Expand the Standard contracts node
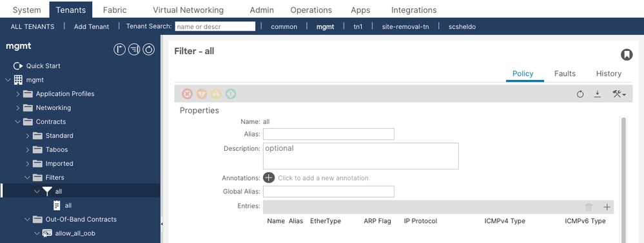Image resolution: width=644 pixels, height=243 pixels. click(28, 135)
